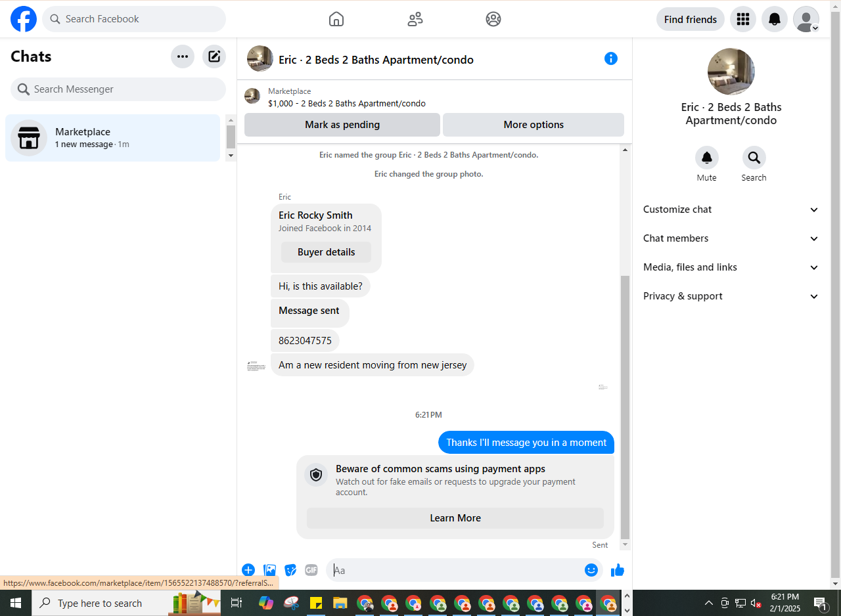Open the $1,000 listing title under Marketplace
The height and width of the screenshot is (616, 841).
[x=347, y=104]
